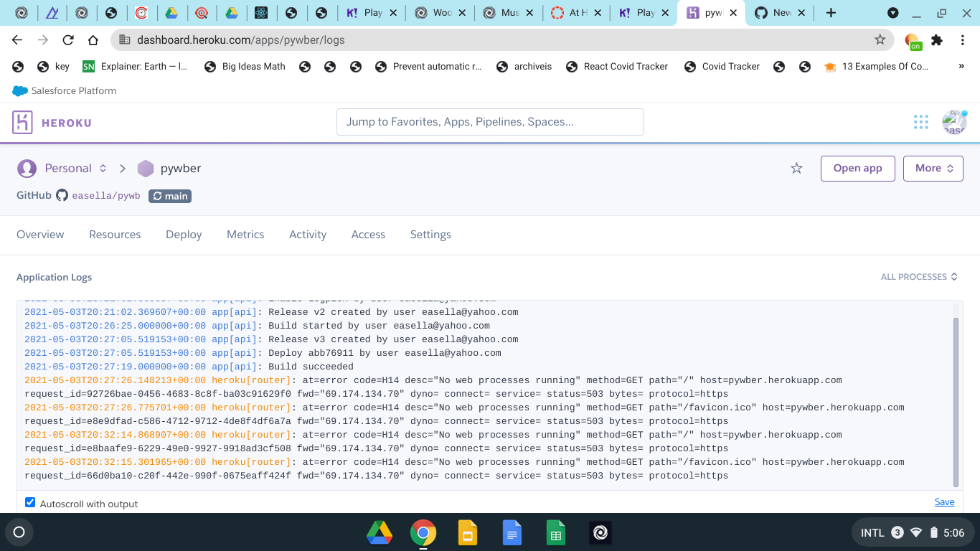Open a new browser tab

(831, 13)
